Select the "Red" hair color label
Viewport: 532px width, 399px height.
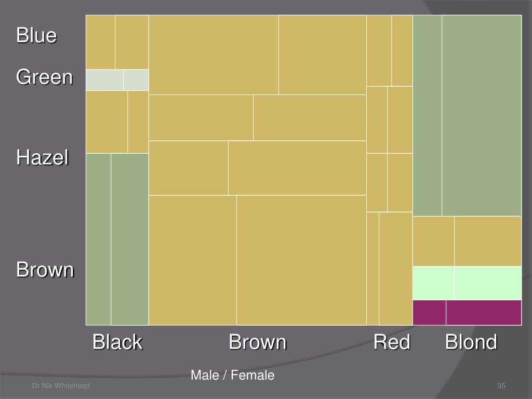point(392,342)
